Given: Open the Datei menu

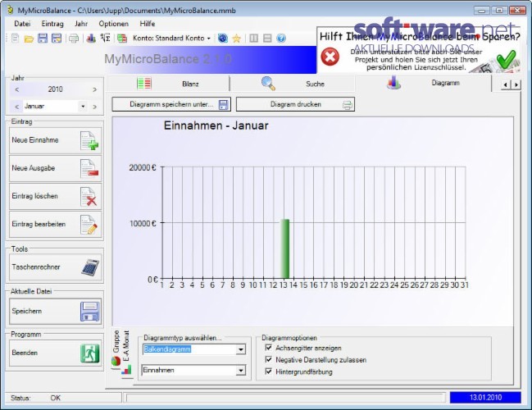Looking at the screenshot, I should pyautogui.click(x=22, y=24).
